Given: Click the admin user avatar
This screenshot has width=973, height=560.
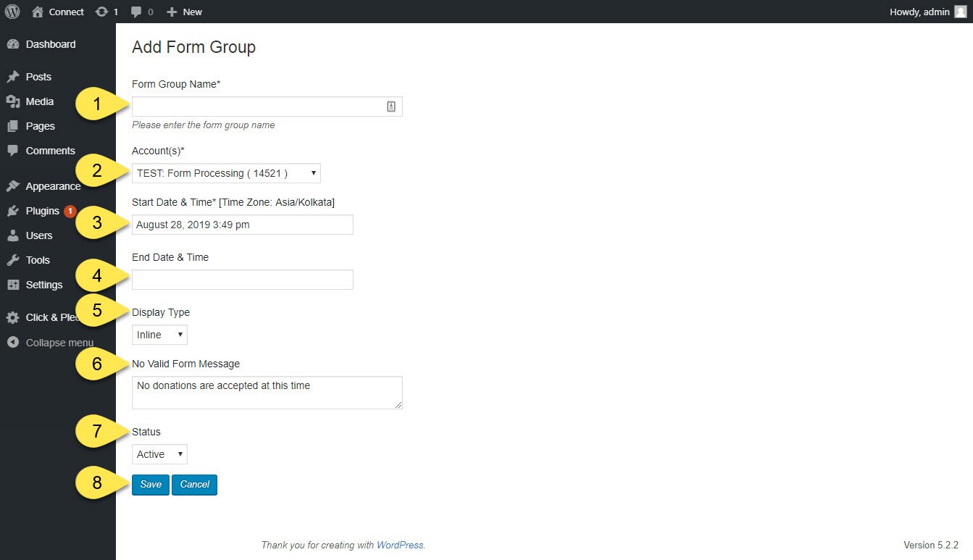Looking at the screenshot, I should point(961,12).
